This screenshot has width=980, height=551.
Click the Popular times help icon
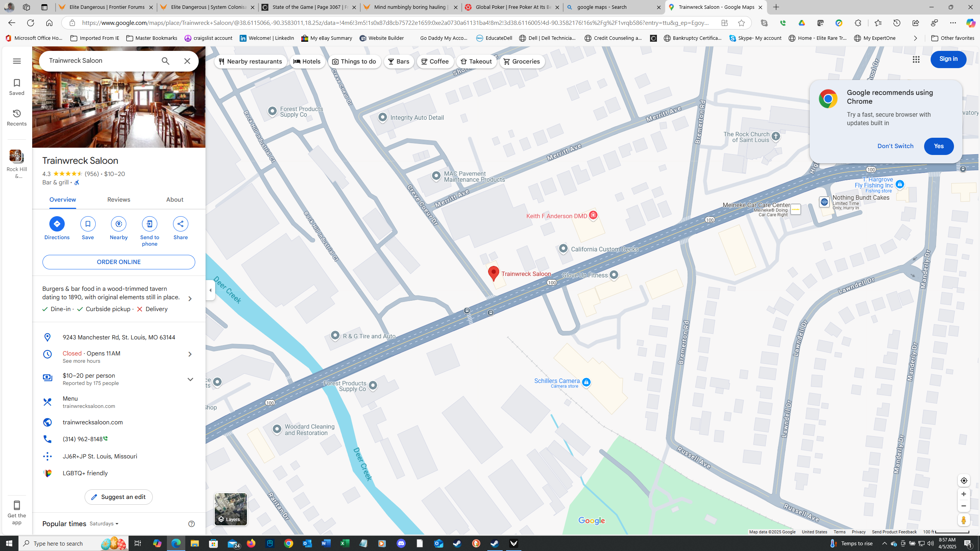(191, 524)
